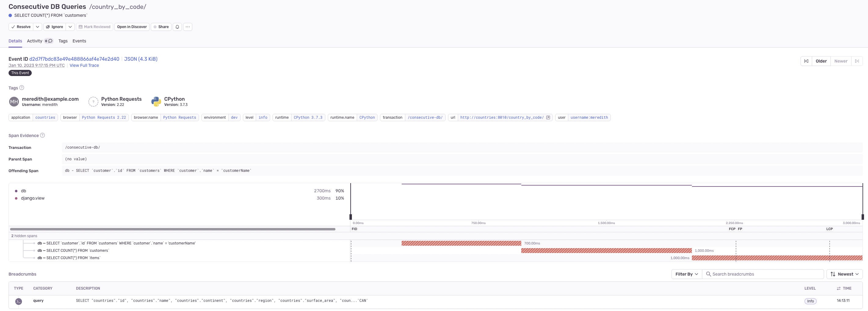Click the FCP measurement marker label
The height and width of the screenshot is (311, 868).
(x=732, y=229)
